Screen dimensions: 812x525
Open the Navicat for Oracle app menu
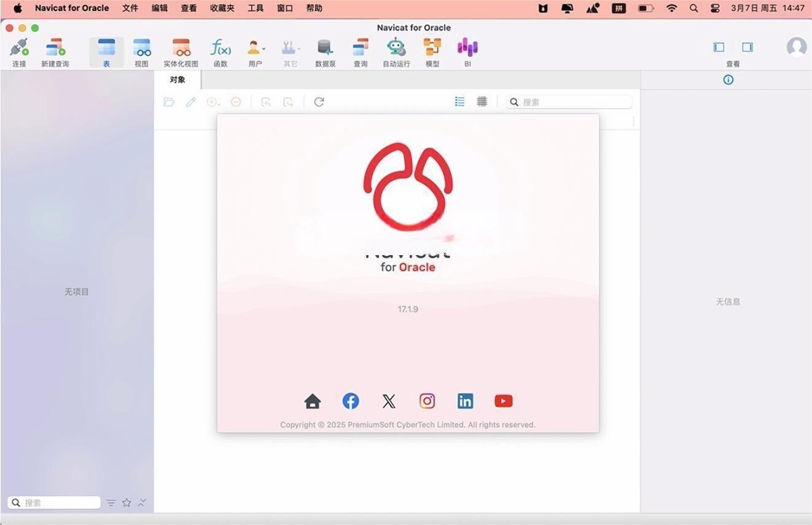click(72, 8)
